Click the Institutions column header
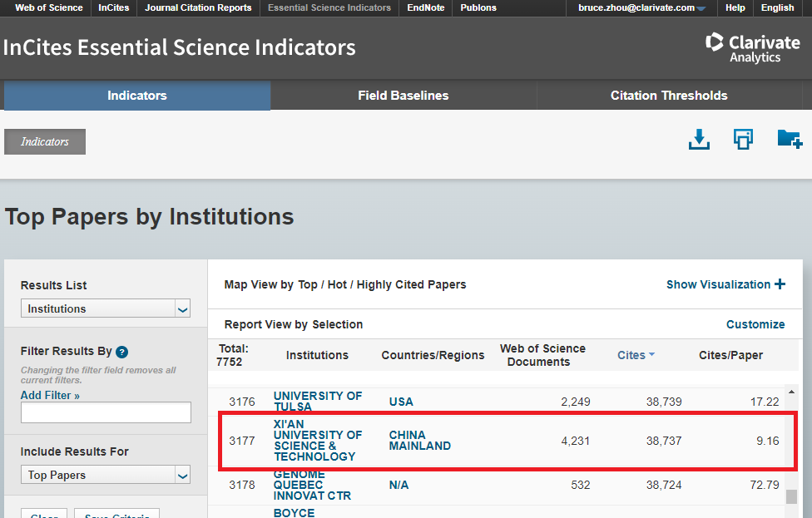The width and height of the screenshot is (812, 518). point(318,355)
